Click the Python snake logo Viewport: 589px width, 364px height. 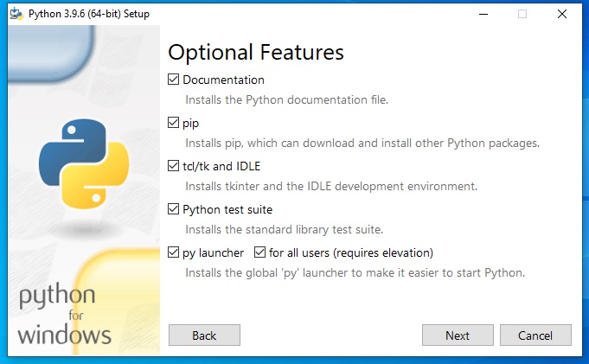[x=84, y=162]
